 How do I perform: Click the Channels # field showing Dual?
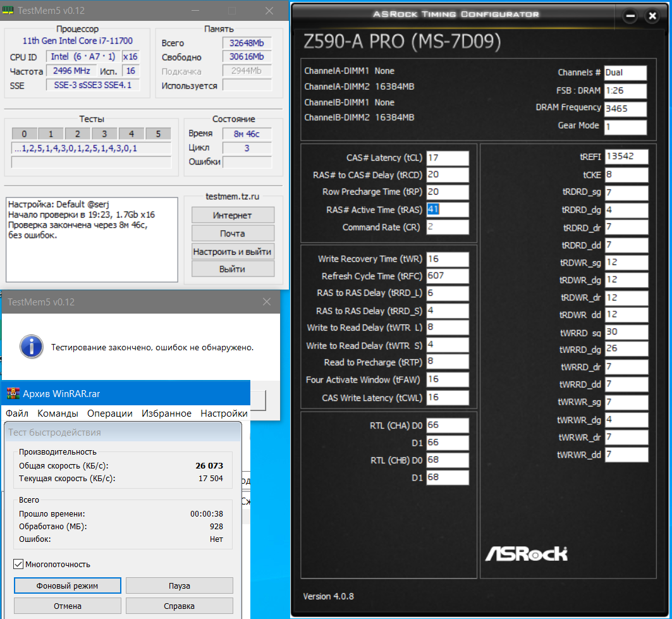[625, 73]
